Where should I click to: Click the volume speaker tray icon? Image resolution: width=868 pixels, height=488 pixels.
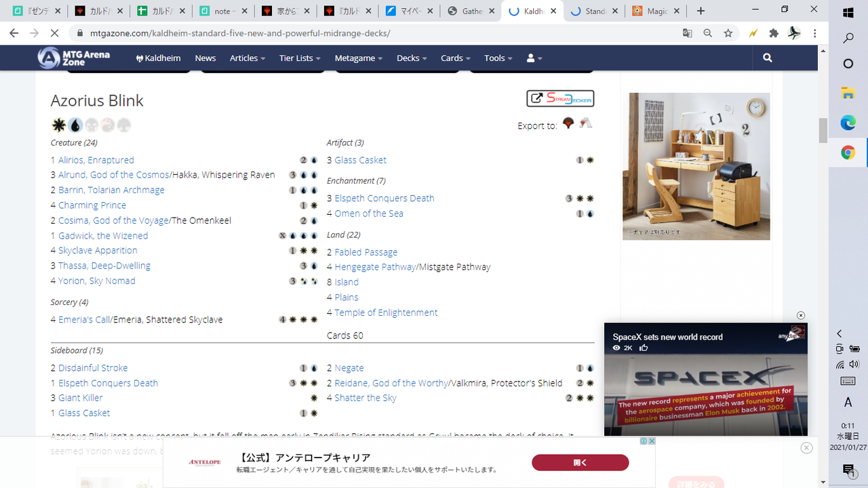(854, 365)
